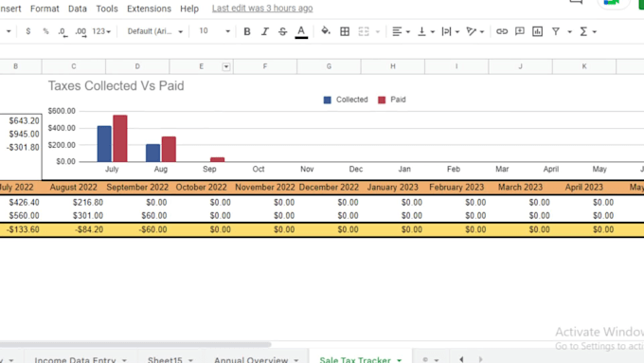Image resolution: width=644 pixels, height=363 pixels.
Task: Open merge cells type dropdown arrow
Action: click(x=378, y=31)
